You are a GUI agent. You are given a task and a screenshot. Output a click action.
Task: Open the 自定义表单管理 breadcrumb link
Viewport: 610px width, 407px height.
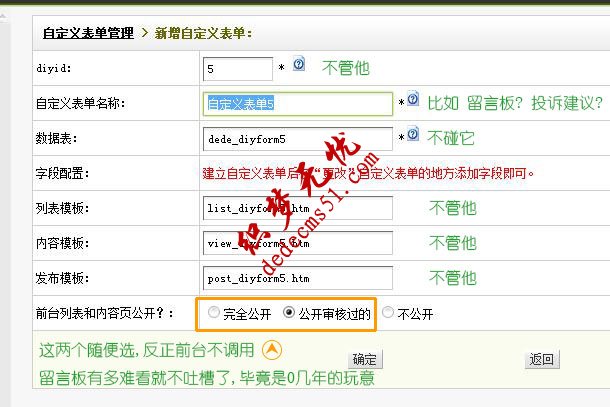(x=88, y=33)
